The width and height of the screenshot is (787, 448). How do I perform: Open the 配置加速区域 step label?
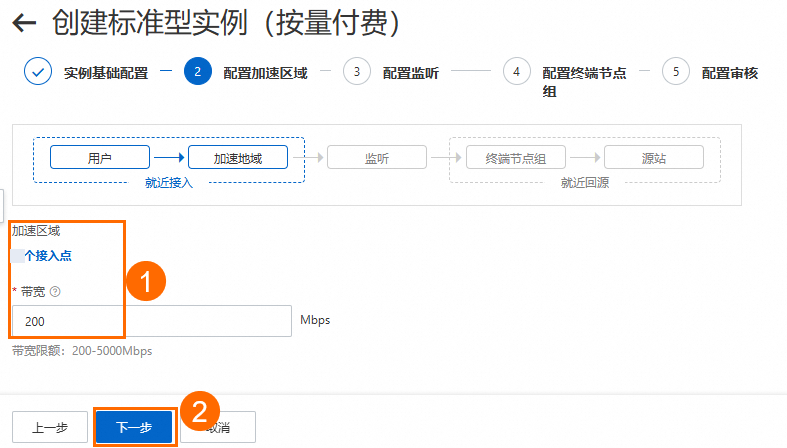266,73
